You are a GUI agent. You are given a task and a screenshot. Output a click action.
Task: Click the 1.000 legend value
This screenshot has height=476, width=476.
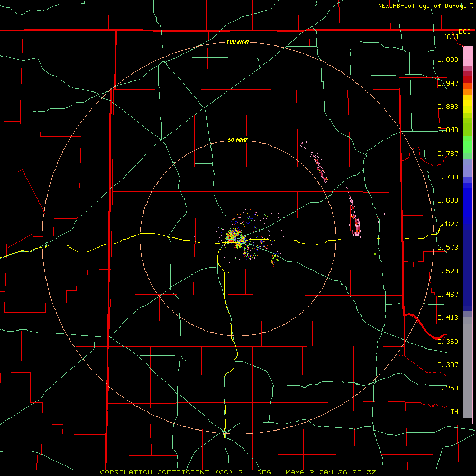coord(448,59)
